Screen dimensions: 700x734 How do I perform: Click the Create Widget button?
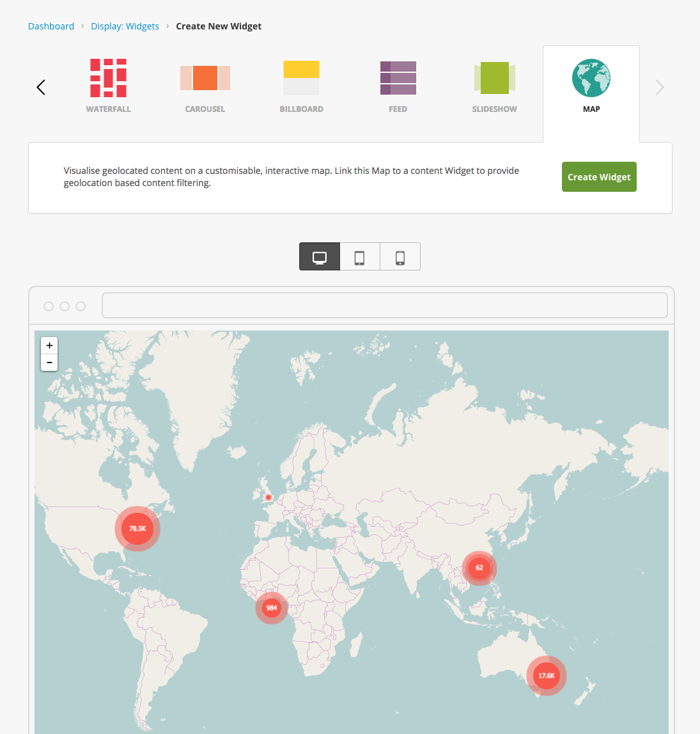point(599,176)
